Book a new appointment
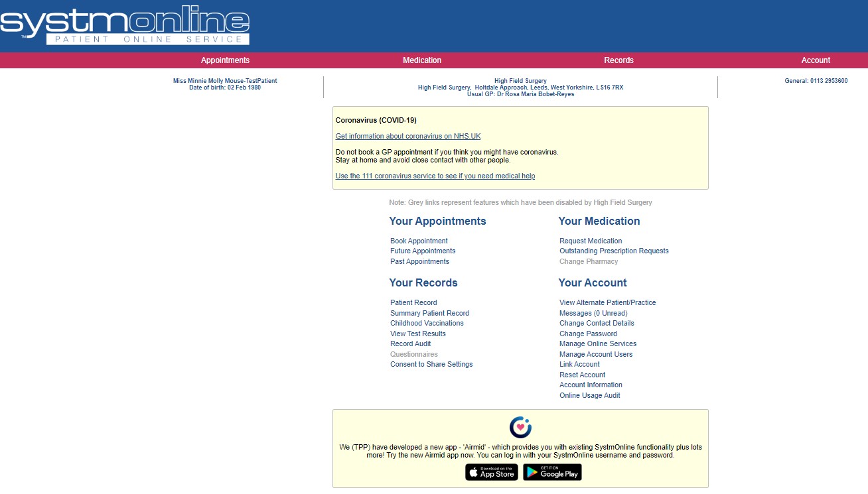Viewport: 868px width, 494px height. click(419, 240)
